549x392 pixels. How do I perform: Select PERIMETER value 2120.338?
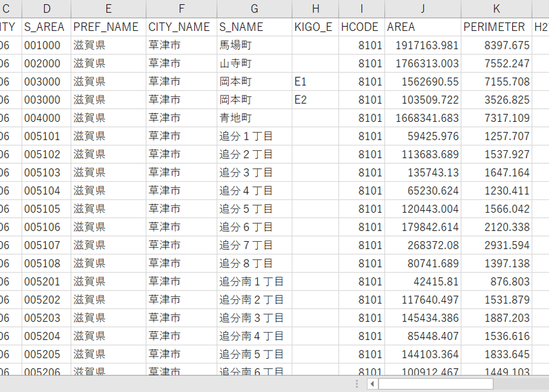point(497,227)
